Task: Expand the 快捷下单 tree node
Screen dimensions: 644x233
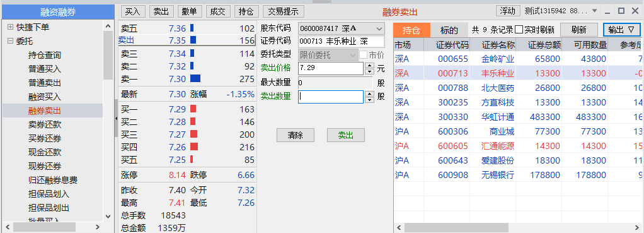Action: 10,27
